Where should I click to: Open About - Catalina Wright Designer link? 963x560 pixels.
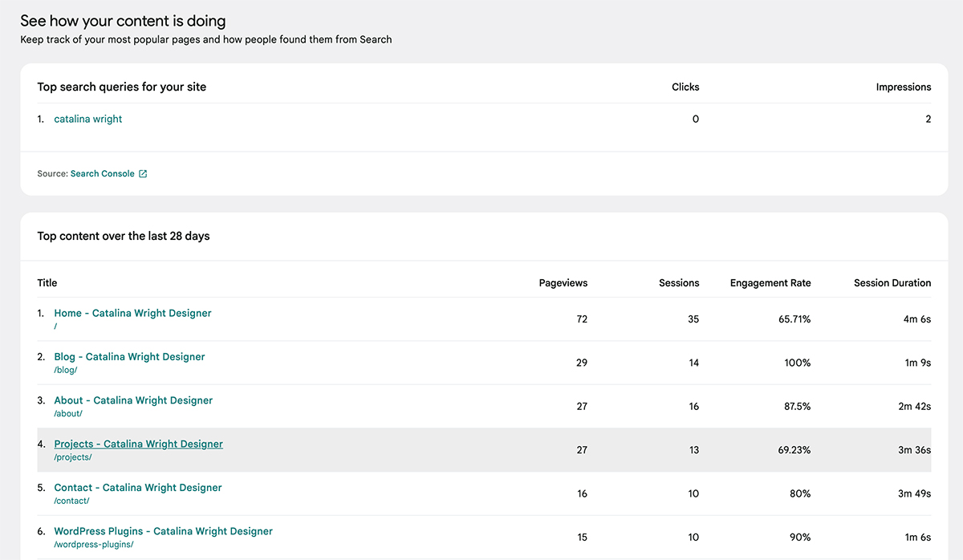click(x=133, y=400)
